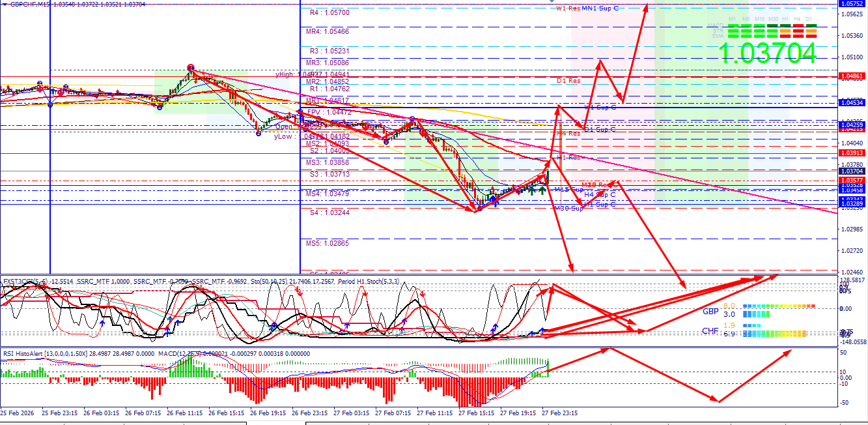
Task: Click the 27 Feb 15:15 time axis label
Action: coord(478,413)
